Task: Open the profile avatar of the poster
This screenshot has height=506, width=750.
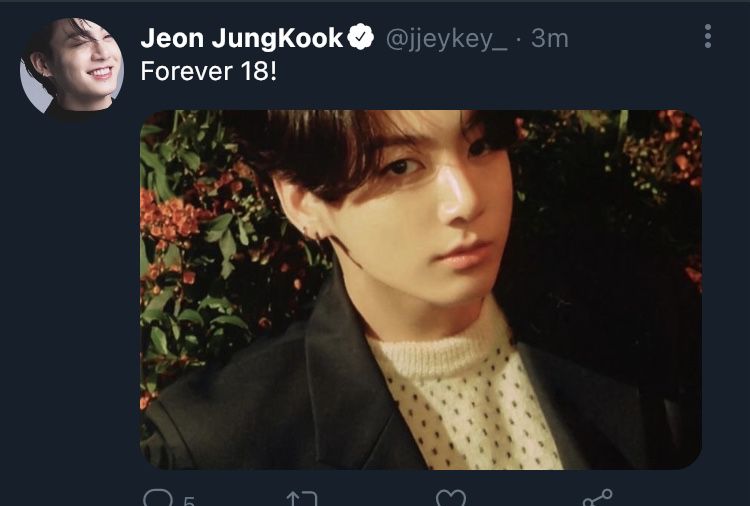Action: [x=71, y=68]
